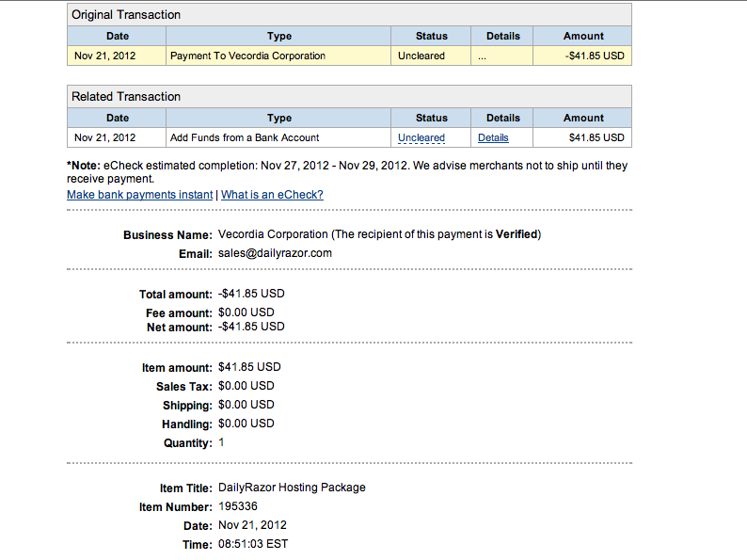Click the Type column header of Related Transaction
This screenshot has width=747, height=560.
[x=278, y=119]
